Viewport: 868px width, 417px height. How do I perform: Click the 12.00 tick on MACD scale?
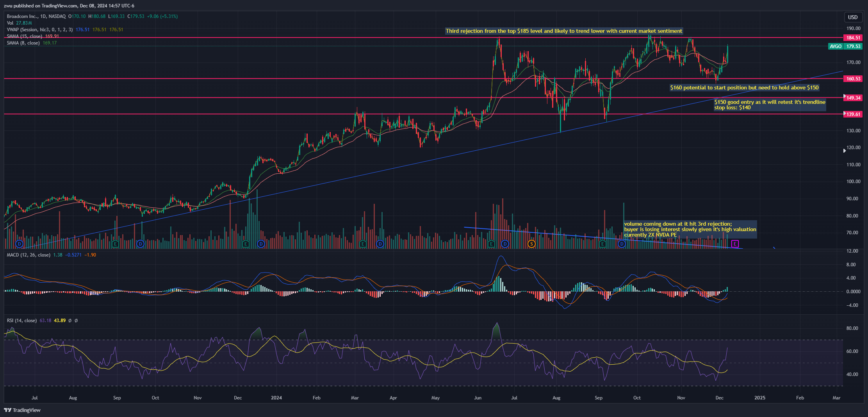[852, 251]
